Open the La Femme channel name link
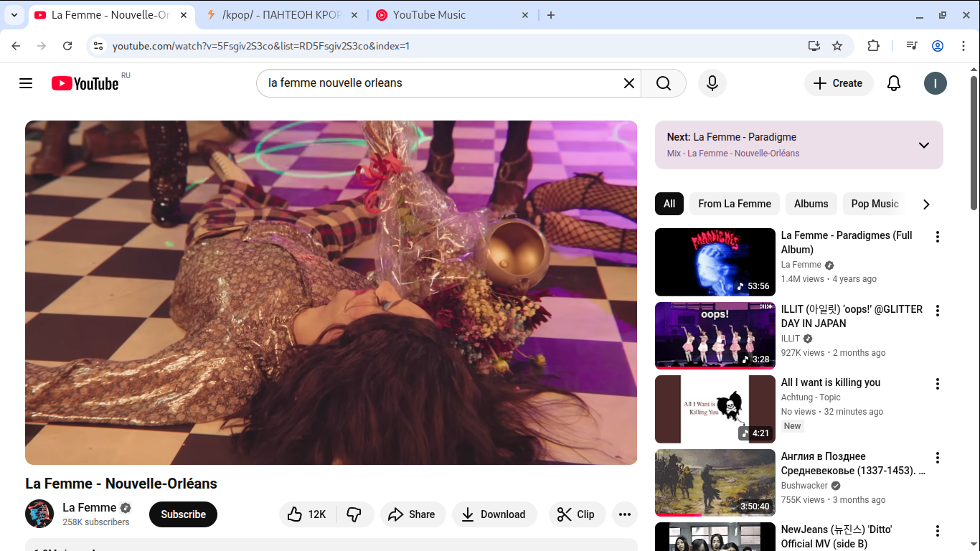 [x=90, y=507]
